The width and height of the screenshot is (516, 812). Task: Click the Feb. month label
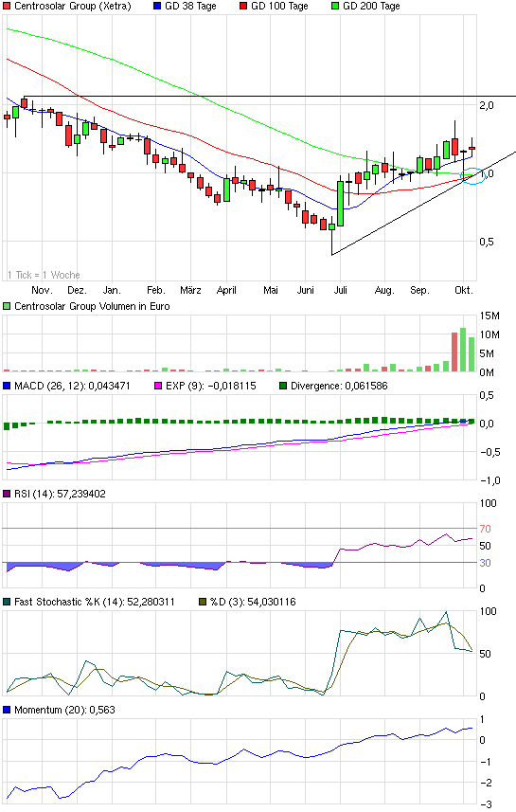tap(156, 290)
